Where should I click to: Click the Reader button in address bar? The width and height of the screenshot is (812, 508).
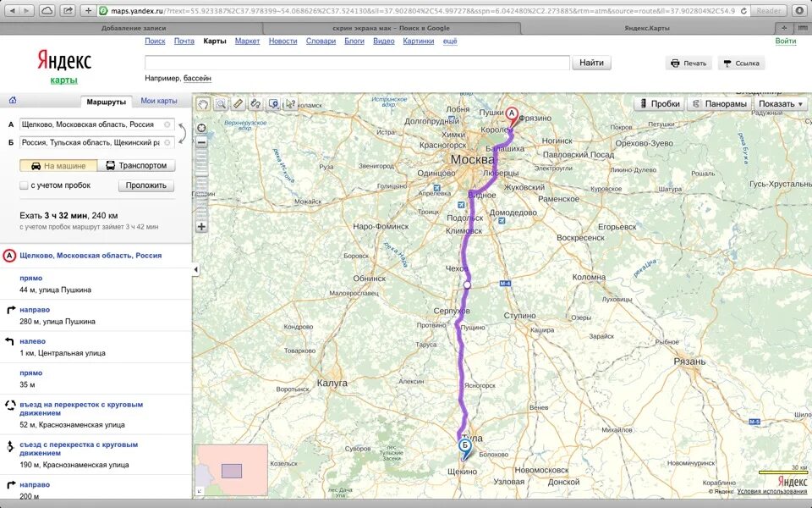coord(769,10)
